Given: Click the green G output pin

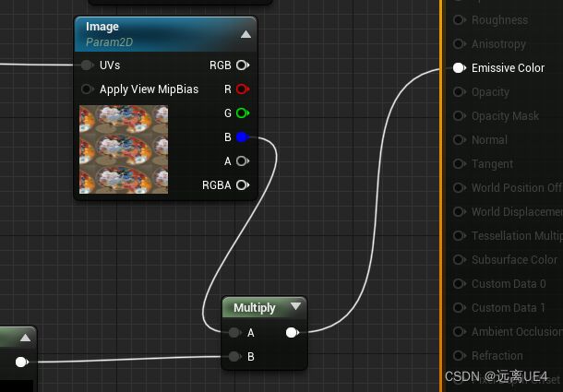Looking at the screenshot, I should point(243,113).
